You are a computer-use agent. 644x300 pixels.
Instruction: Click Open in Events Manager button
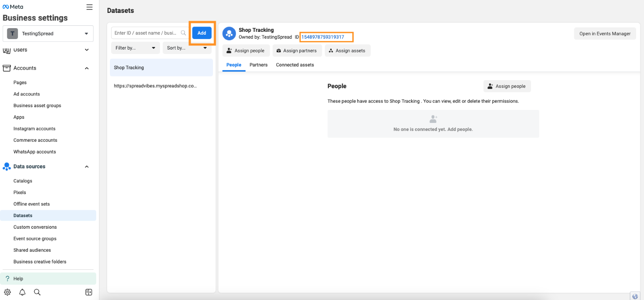click(x=605, y=34)
